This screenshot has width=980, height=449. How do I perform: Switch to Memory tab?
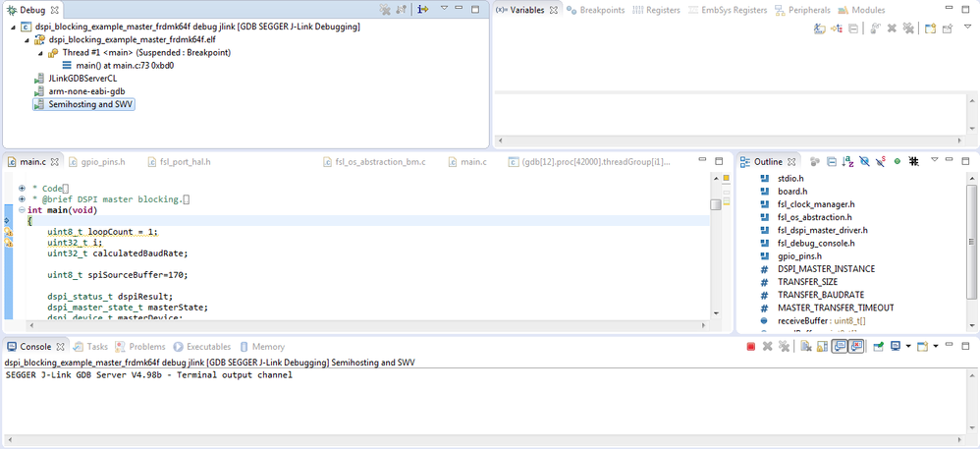pos(262,347)
